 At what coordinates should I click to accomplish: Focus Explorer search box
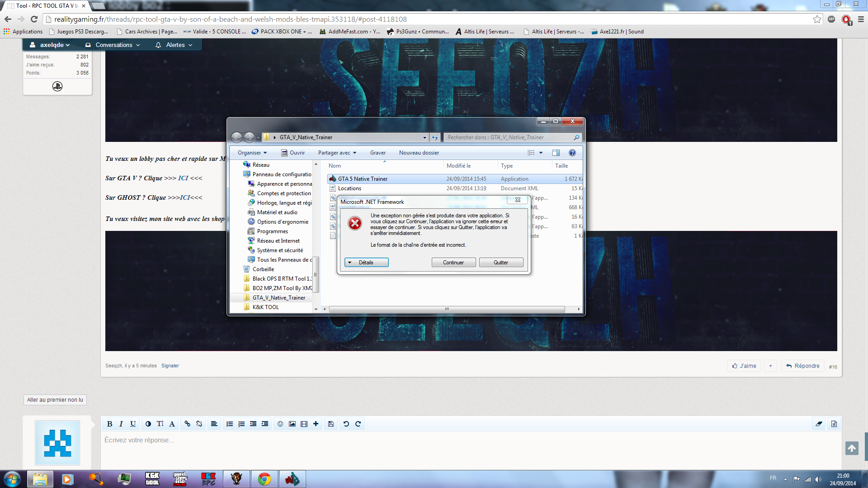[x=512, y=137]
